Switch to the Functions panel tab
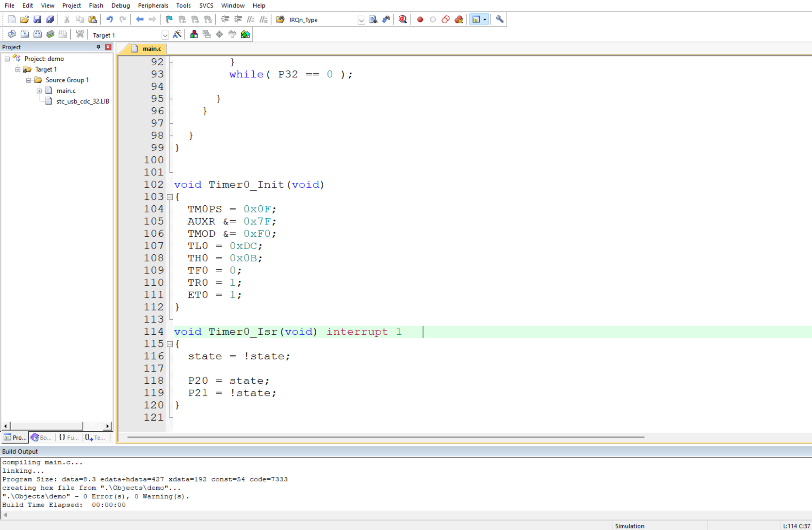Viewport: 812px width, 530px height. [69, 438]
